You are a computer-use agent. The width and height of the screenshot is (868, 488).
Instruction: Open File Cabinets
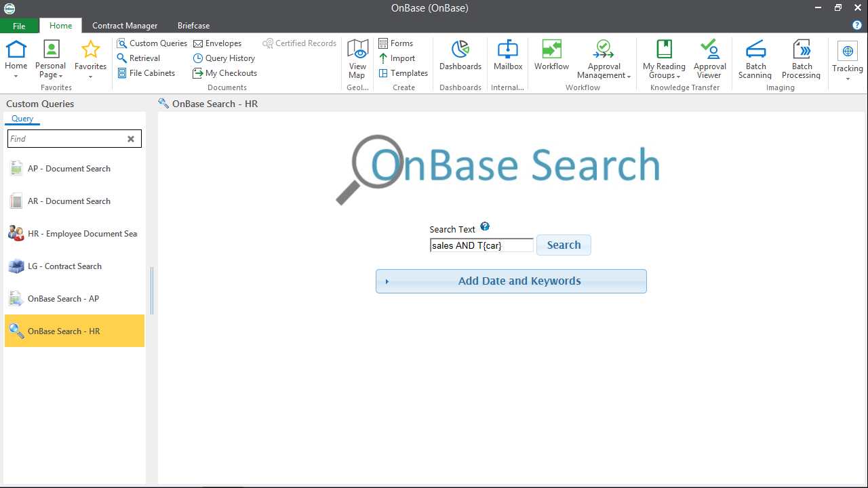point(146,73)
